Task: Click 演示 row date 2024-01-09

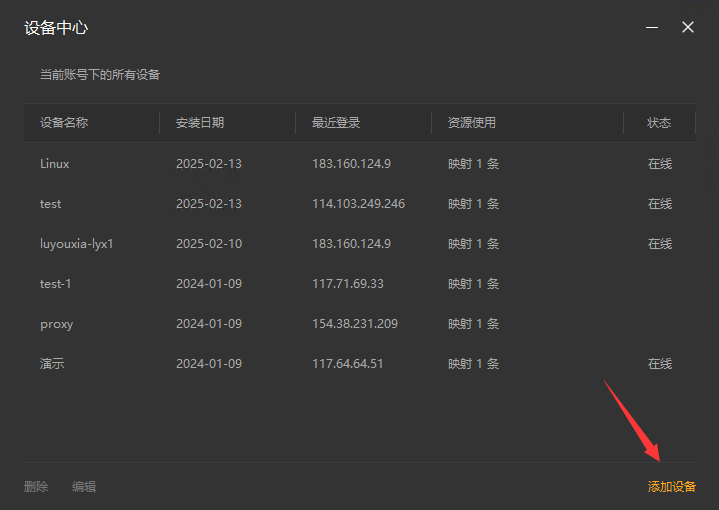Action: tap(209, 364)
